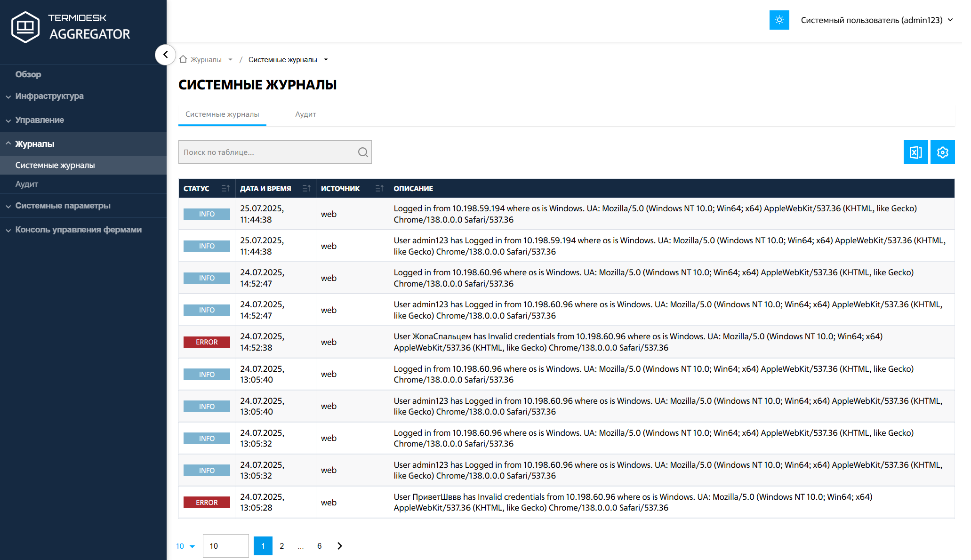Collapse sidebar with arrow button
Image resolution: width=971 pixels, height=560 pixels.
[x=165, y=55]
